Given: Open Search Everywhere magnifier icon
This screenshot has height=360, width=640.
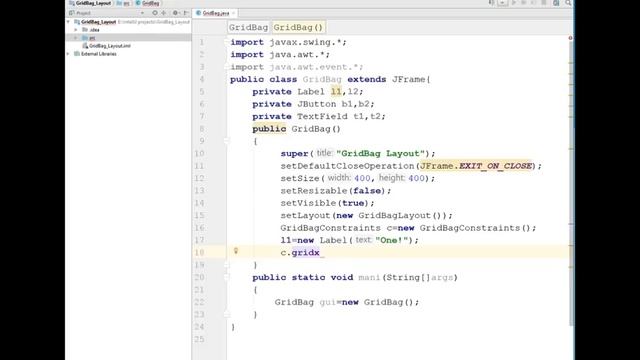Looking at the screenshot, I should pyautogui.click(x=568, y=3).
